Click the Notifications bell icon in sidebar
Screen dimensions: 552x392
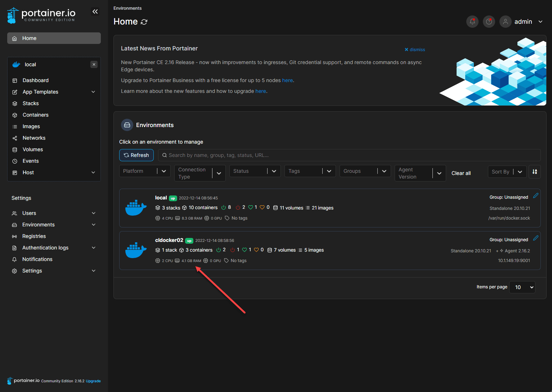[14, 259]
